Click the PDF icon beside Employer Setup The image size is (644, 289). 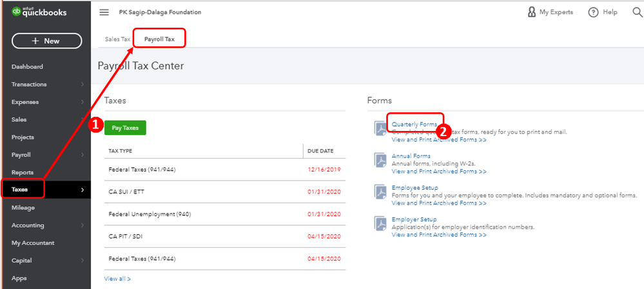point(380,223)
